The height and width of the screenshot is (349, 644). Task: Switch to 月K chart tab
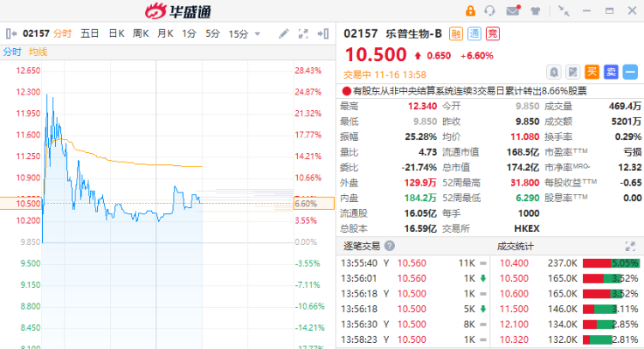point(166,34)
